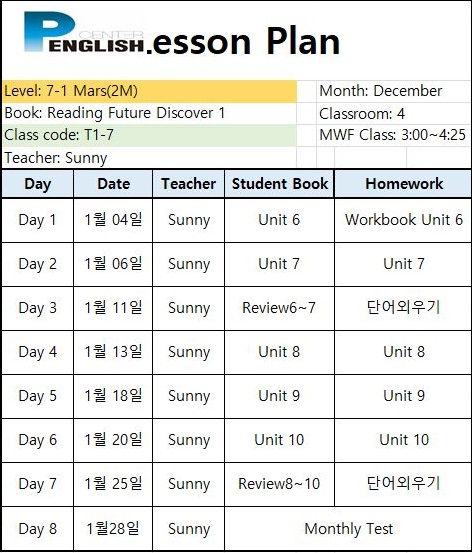Image resolution: width=472 pixels, height=553 pixels.
Task: Select the Monthly Test merged cell
Action: click(x=348, y=529)
